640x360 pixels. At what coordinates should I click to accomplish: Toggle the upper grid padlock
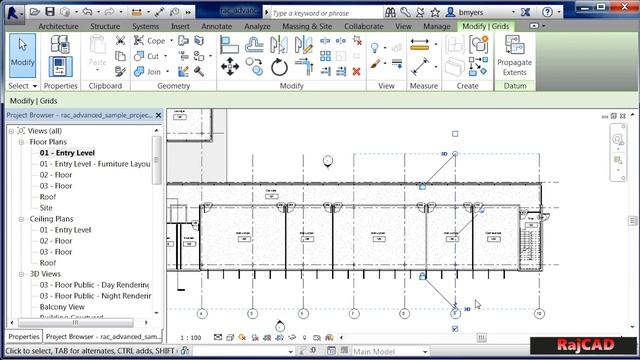pos(422,187)
